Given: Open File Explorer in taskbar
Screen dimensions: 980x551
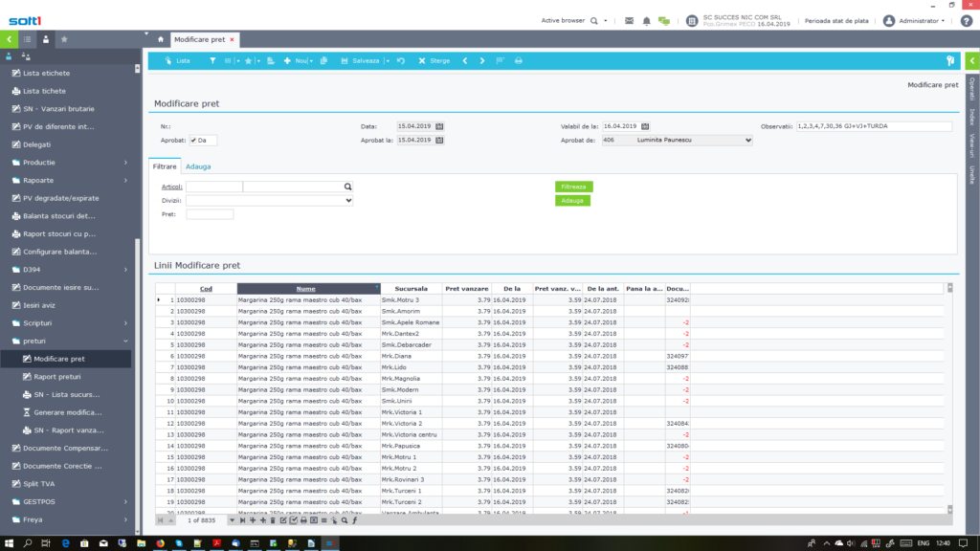Looking at the screenshot, I should [142, 543].
